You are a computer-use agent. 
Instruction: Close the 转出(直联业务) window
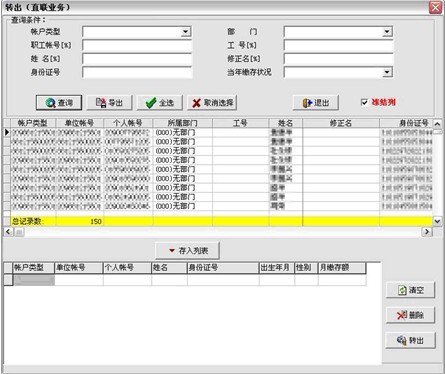435,7
